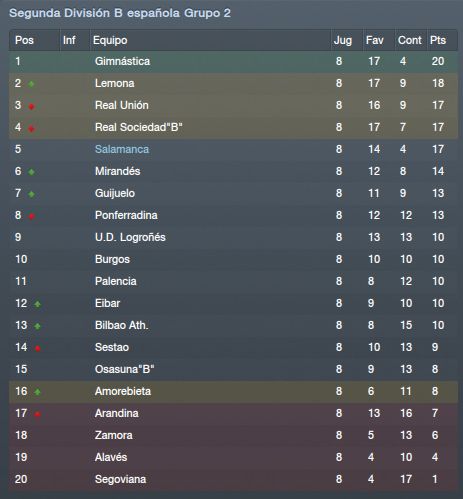Click the green up arrow beside Lemona

pyautogui.click(x=31, y=84)
